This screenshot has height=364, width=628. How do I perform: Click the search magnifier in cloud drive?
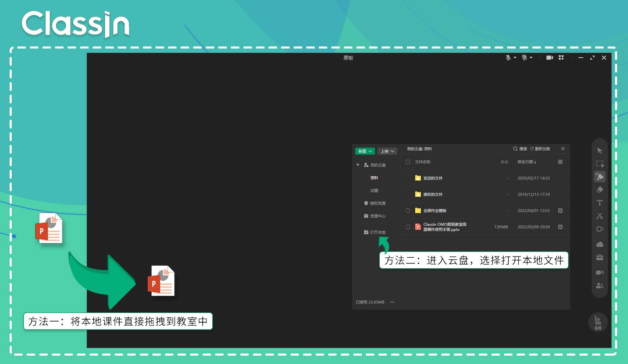tap(515, 149)
